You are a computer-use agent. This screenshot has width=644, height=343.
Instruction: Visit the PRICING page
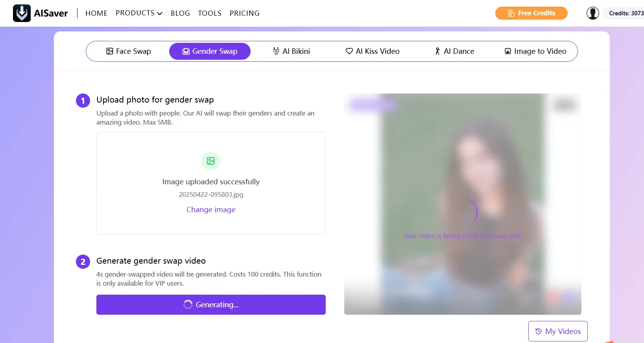click(244, 13)
